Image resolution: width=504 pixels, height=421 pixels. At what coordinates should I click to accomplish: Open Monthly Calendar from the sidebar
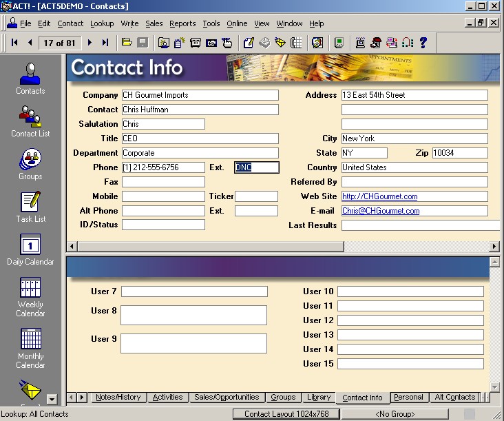point(30,349)
